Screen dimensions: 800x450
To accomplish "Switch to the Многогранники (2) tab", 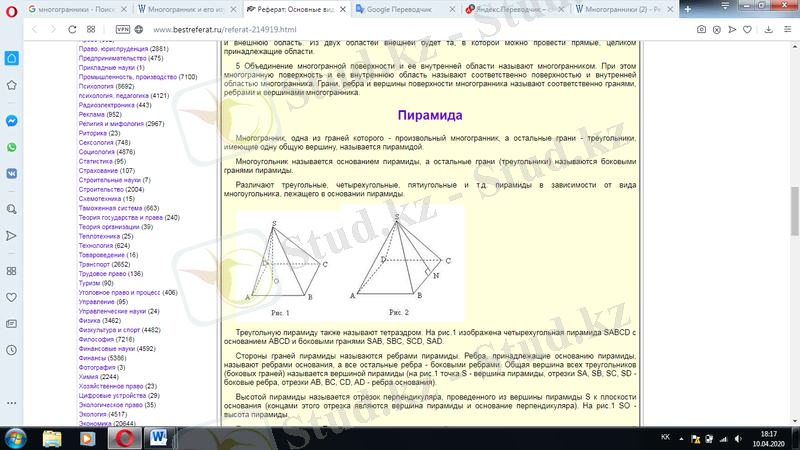I will click(624, 9).
